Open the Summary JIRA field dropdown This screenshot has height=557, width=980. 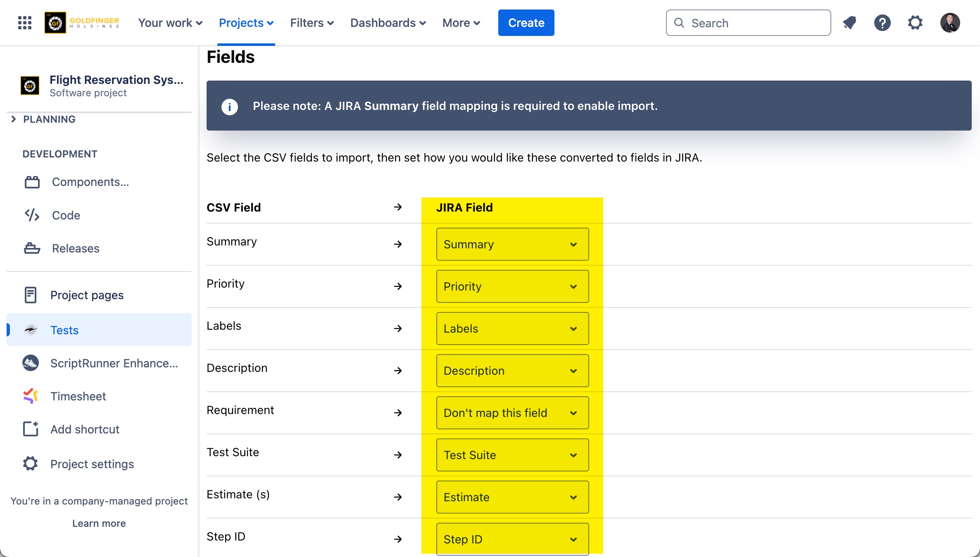[x=512, y=244]
